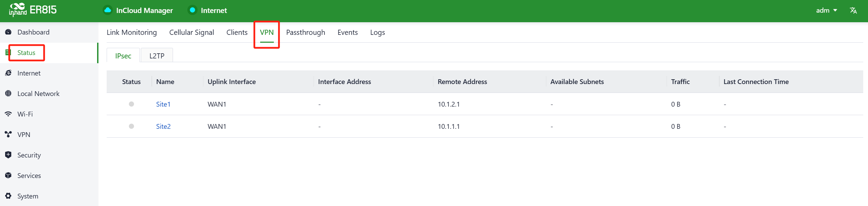868x206 pixels.
Task: Click the VPN nodes icon in sidebar
Action: 8,134
